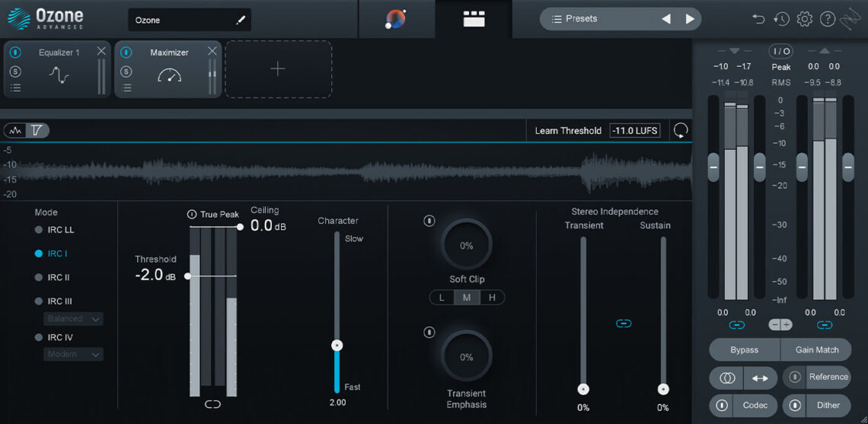This screenshot has width=868, height=424.
Task: Open Equalizer 1 module preset list icon
Action: [x=15, y=88]
